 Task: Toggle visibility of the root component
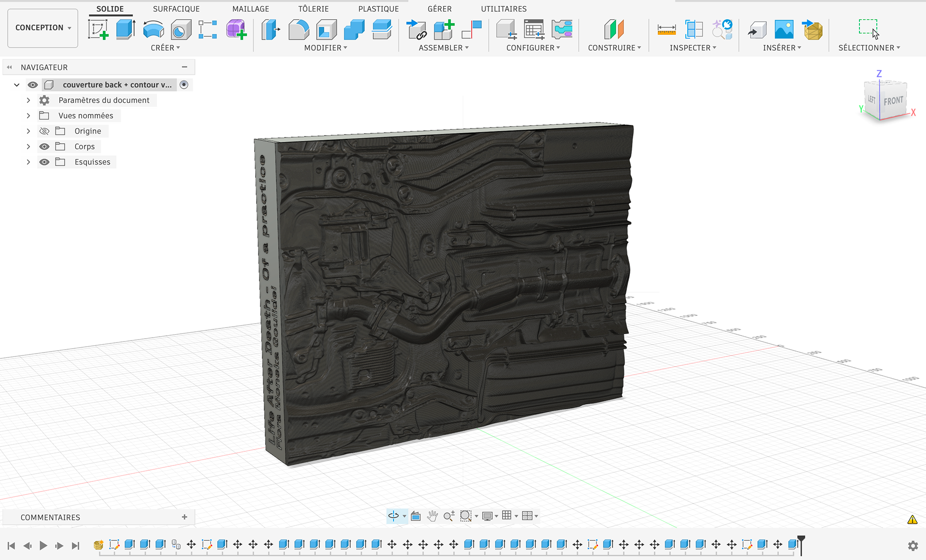click(x=33, y=85)
